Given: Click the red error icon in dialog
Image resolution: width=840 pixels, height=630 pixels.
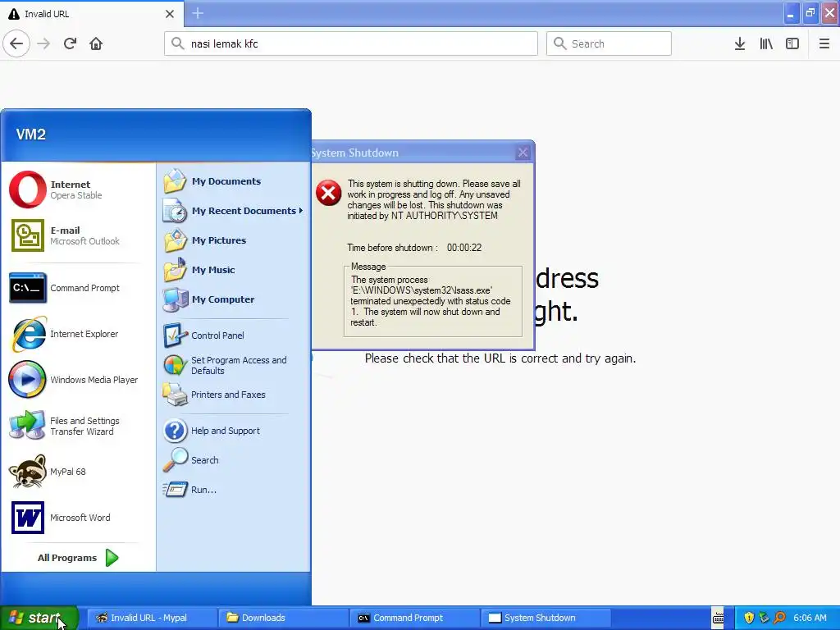Looking at the screenshot, I should 328,193.
